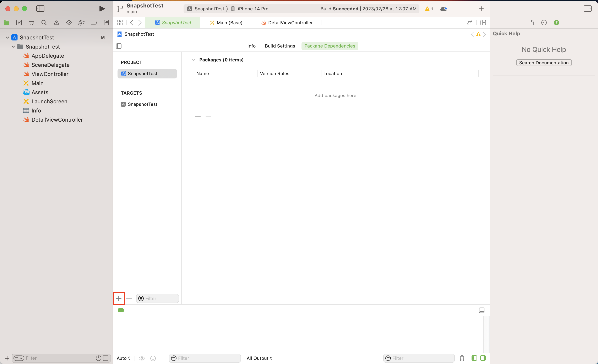
Task: Collapse the Packages section chevron
Action: click(194, 60)
